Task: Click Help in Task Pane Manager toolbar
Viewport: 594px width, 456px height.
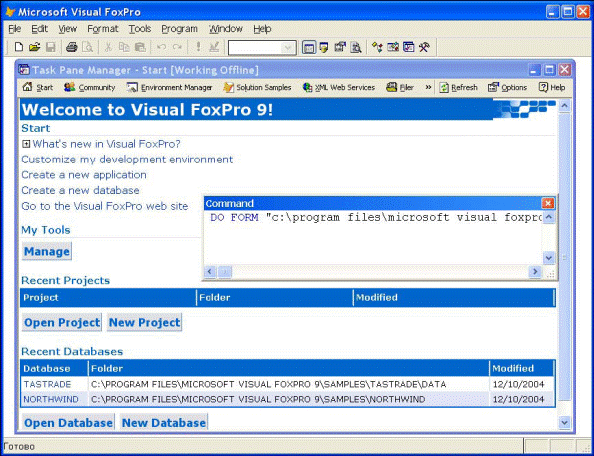Action: pyautogui.click(x=552, y=87)
